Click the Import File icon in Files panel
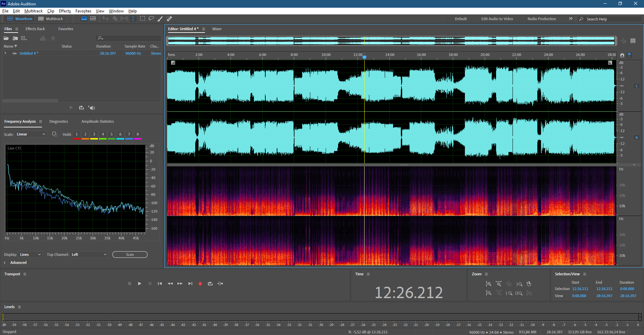 pyautogui.click(x=15, y=38)
